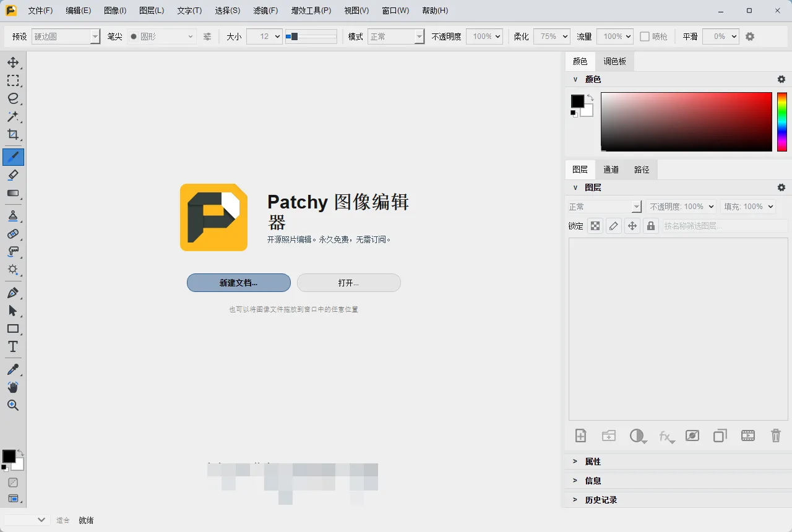The height and width of the screenshot is (532, 792).
Task: Click the delete layer trash icon
Action: click(x=775, y=435)
